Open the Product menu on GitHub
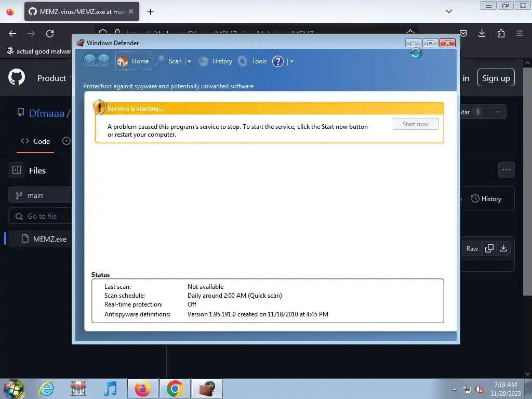The height and width of the screenshot is (399, 532). coord(54,78)
